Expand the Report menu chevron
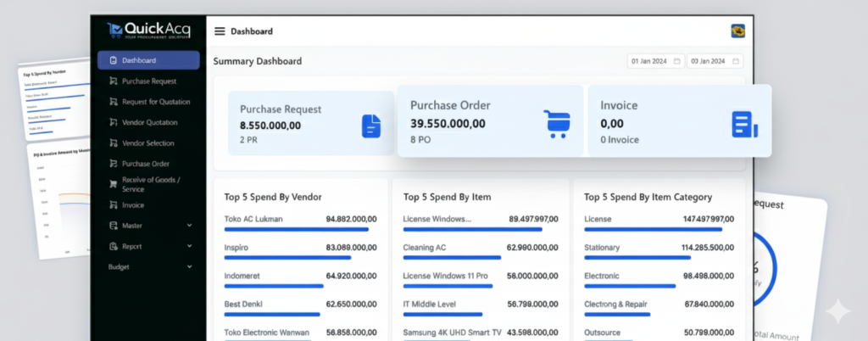The height and width of the screenshot is (341, 868). [x=189, y=246]
